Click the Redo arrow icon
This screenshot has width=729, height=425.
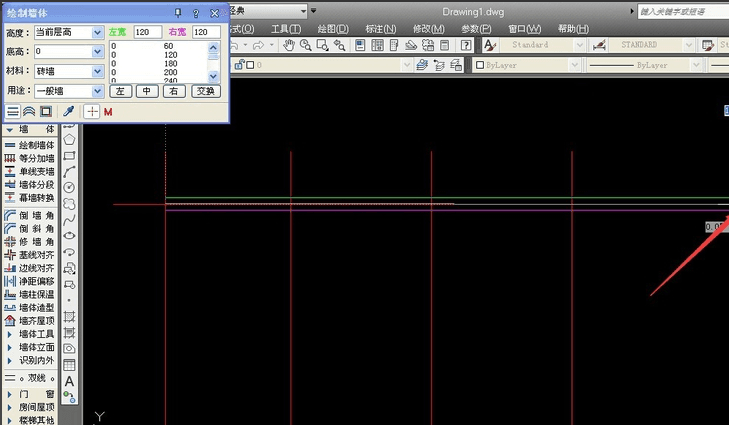click(258, 45)
